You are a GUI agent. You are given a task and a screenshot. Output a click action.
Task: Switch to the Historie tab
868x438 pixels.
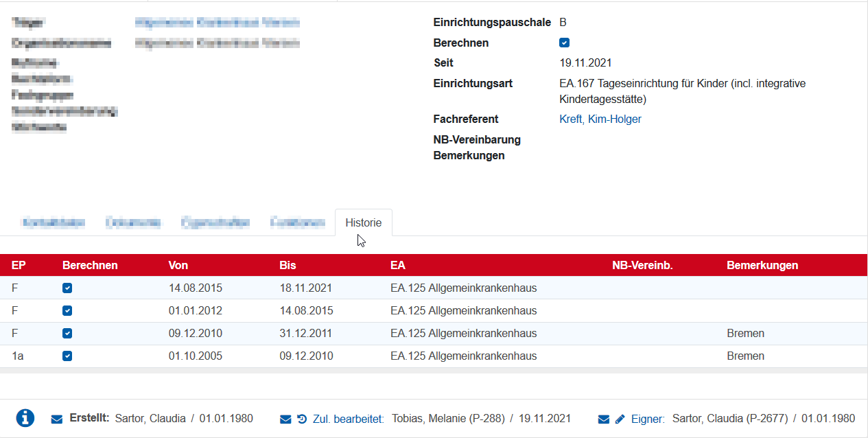pyautogui.click(x=363, y=223)
